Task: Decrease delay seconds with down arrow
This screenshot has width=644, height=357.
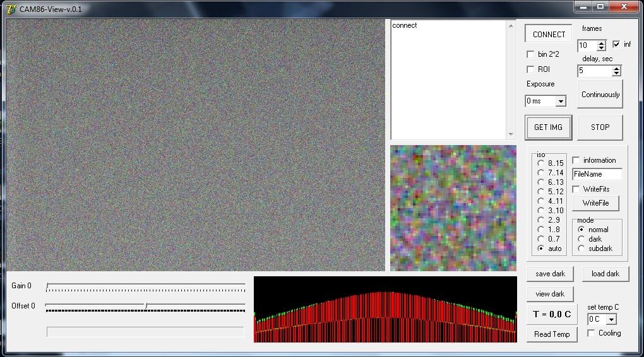Action: tap(616, 73)
